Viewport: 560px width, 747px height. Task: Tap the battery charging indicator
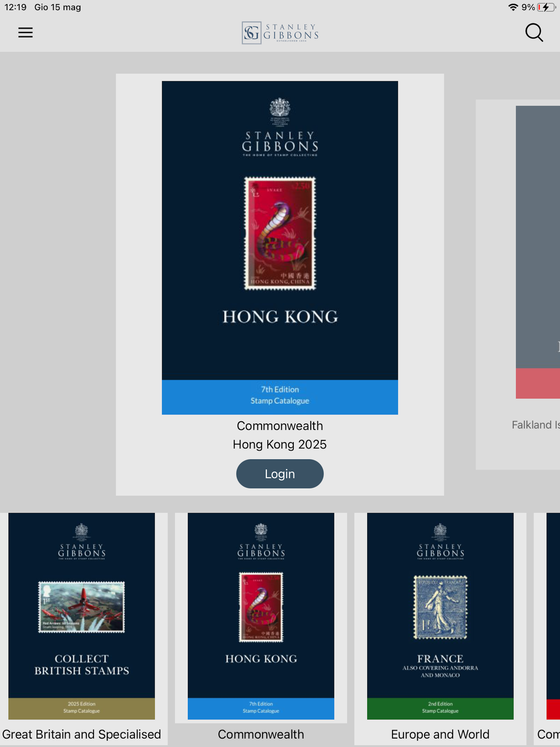547,7
